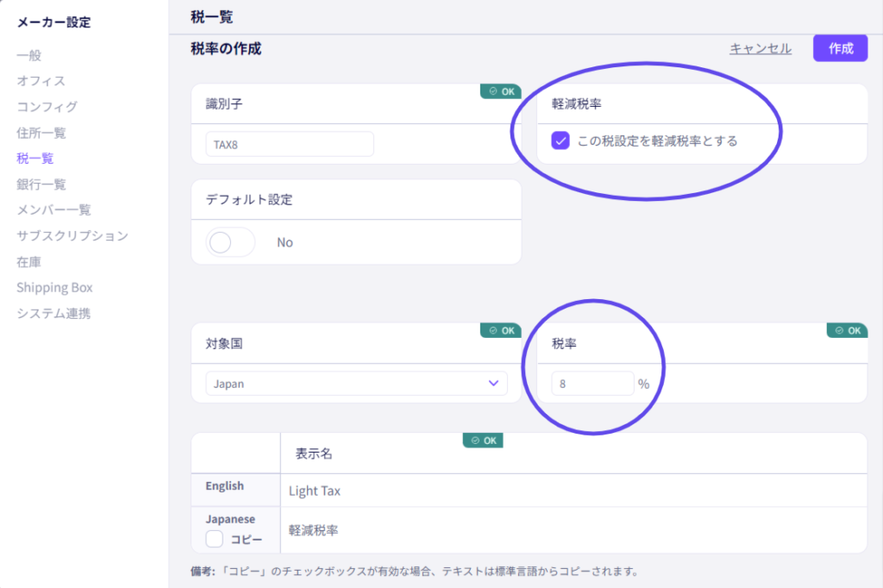Open 一般 settings in the sidebar

click(28, 55)
